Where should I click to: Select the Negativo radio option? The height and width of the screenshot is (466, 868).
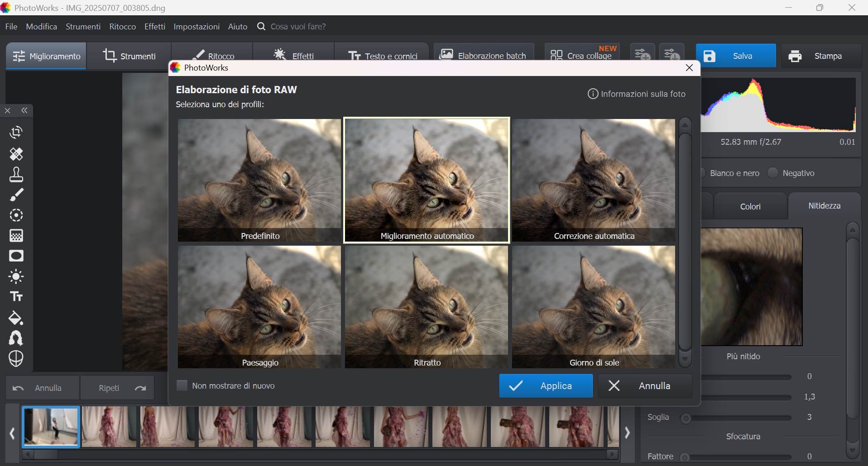[x=773, y=173]
